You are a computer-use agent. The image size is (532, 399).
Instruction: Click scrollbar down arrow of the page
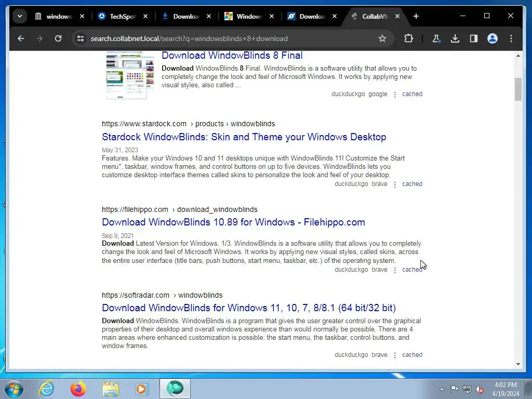[x=518, y=364]
